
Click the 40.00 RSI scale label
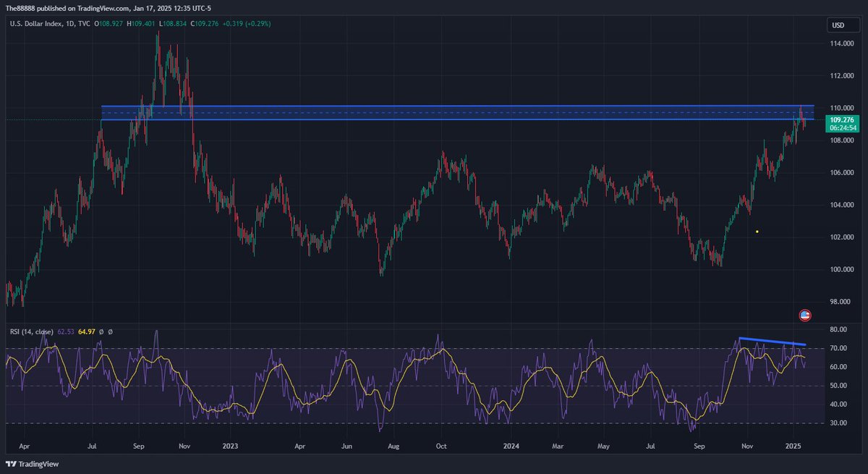click(838, 405)
